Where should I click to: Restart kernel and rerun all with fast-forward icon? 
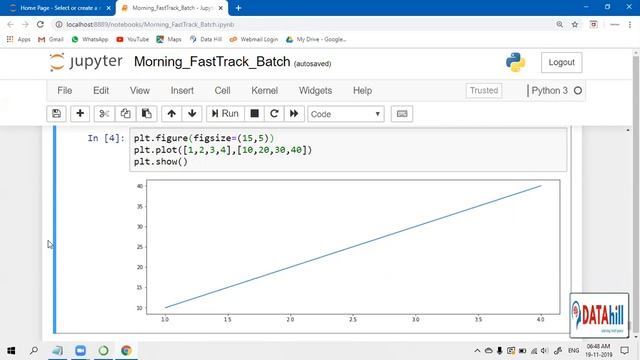(294, 114)
